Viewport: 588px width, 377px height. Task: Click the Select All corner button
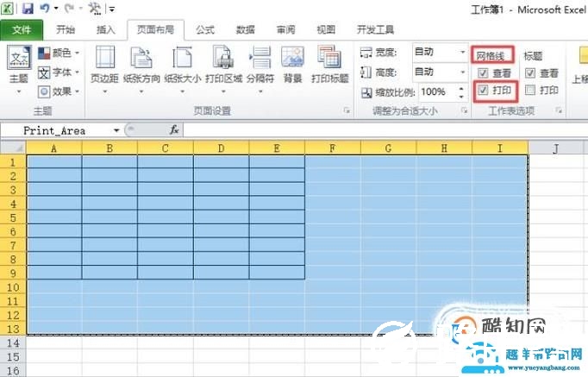[13, 148]
